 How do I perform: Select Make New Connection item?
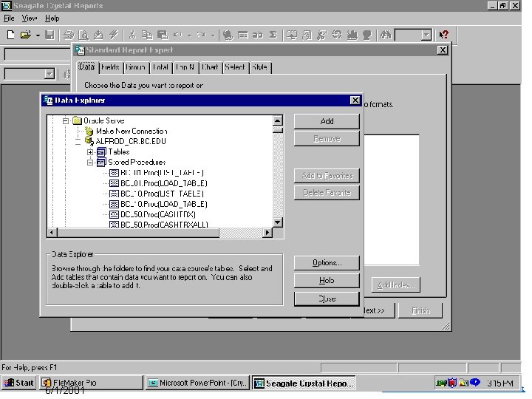132,132
